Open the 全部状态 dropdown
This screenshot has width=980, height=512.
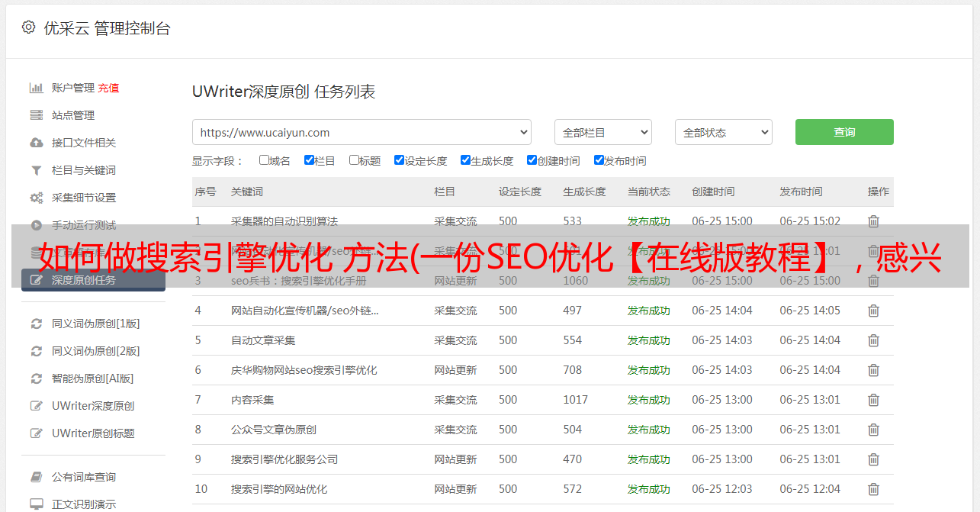point(724,132)
